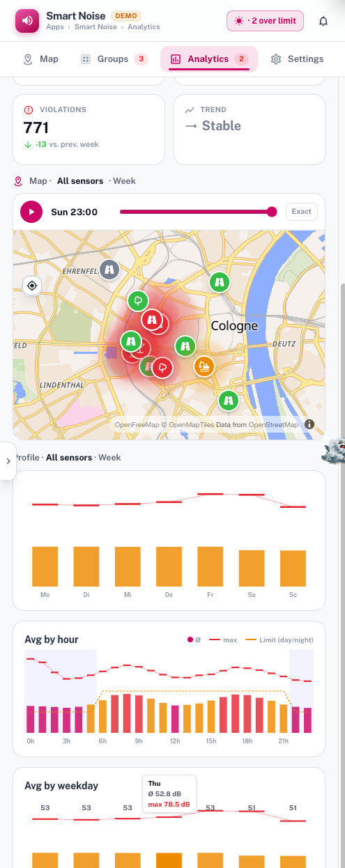Click the time slider handle at Sun 23:00

[272, 212]
